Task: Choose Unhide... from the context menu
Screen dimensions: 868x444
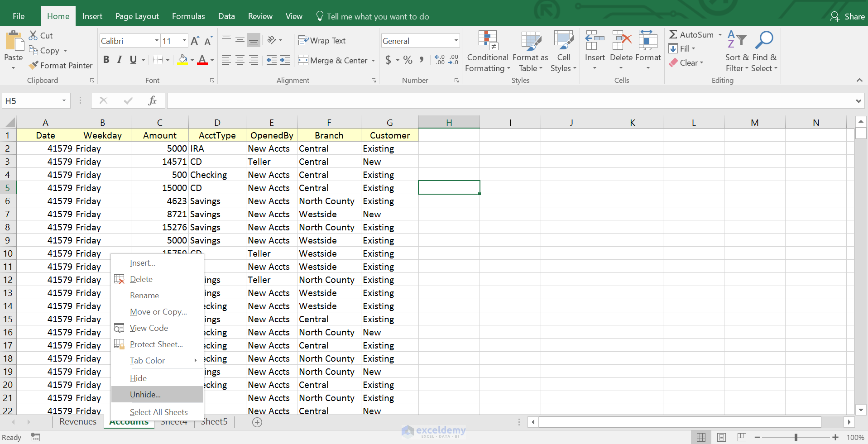Action: [145, 395]
